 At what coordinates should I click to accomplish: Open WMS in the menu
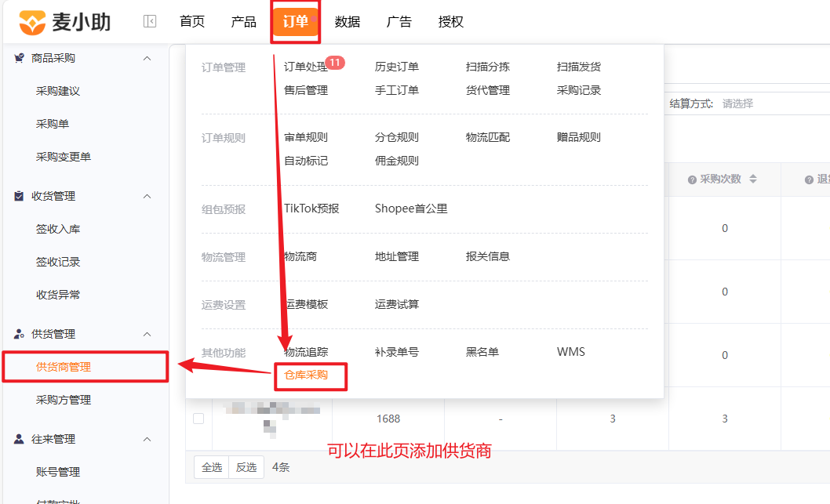pyautogui.click(x=570, y=352)
